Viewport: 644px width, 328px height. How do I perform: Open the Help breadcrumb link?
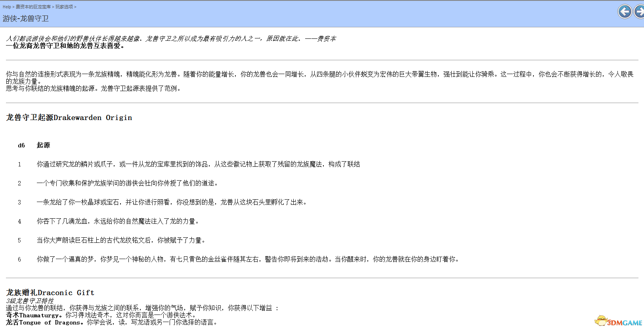click(x=7, y=7)
